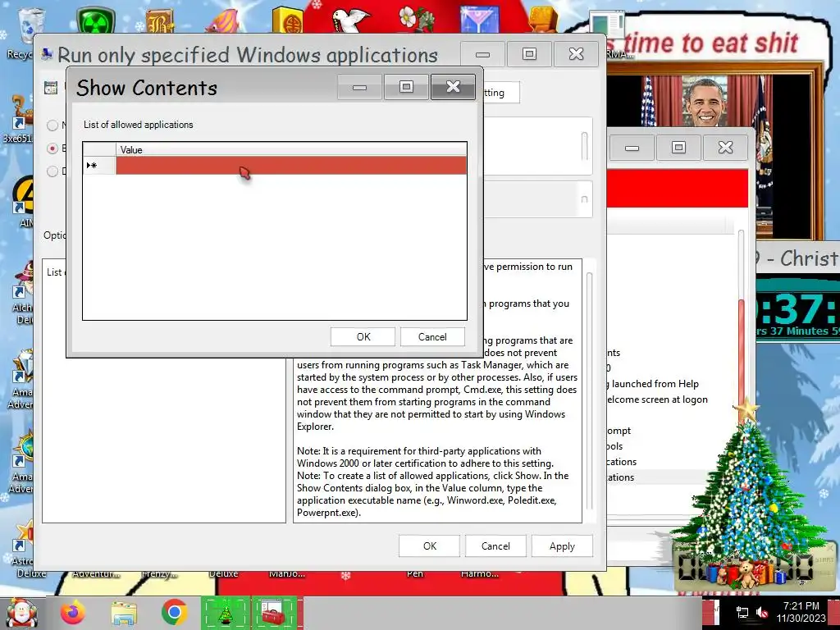840x630 pixels.
Task: Select the Disabled radio button
Action: (52, 171)
